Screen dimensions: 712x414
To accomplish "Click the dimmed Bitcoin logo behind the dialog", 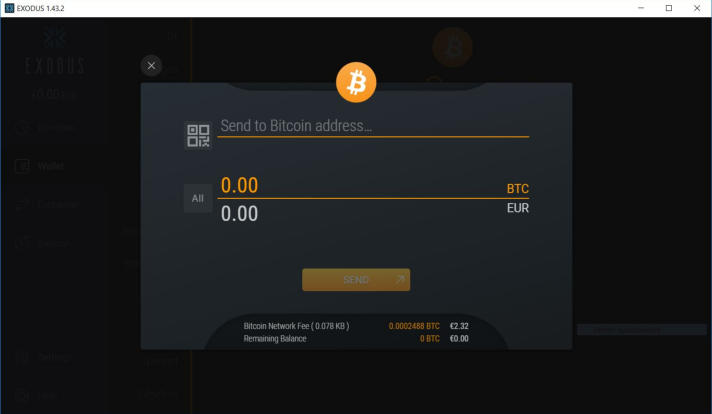I will coord(452,47).
